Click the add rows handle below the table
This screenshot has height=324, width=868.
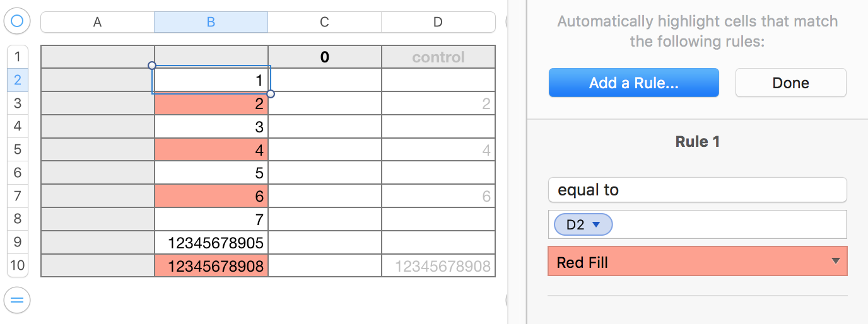click(17, 299)
